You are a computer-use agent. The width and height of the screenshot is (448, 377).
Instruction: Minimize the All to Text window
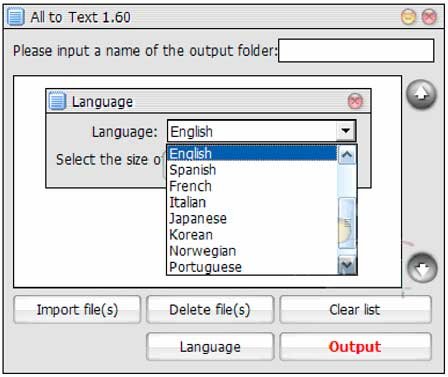(408, 17)
